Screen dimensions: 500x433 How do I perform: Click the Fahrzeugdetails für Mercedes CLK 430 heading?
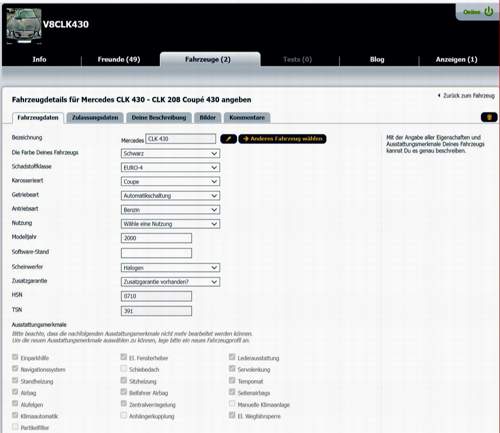[x=131, y=100]
